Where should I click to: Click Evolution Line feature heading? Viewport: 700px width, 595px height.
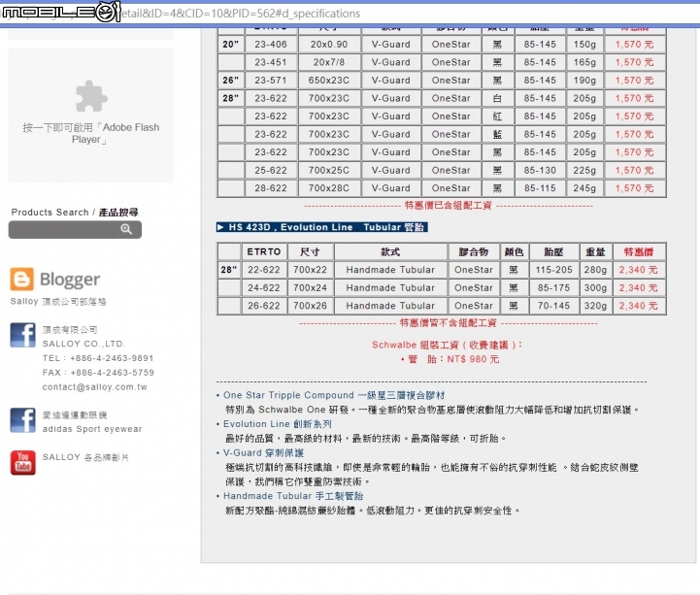point(278,424)
